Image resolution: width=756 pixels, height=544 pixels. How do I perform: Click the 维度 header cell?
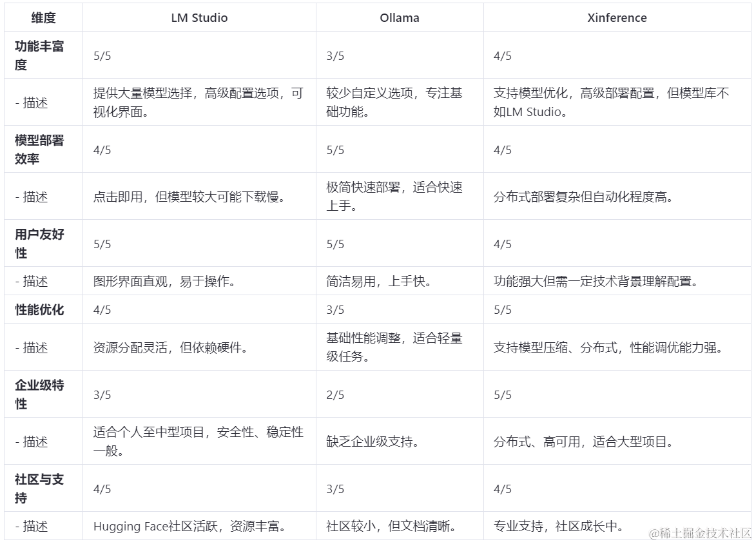[x=43, y=18]
